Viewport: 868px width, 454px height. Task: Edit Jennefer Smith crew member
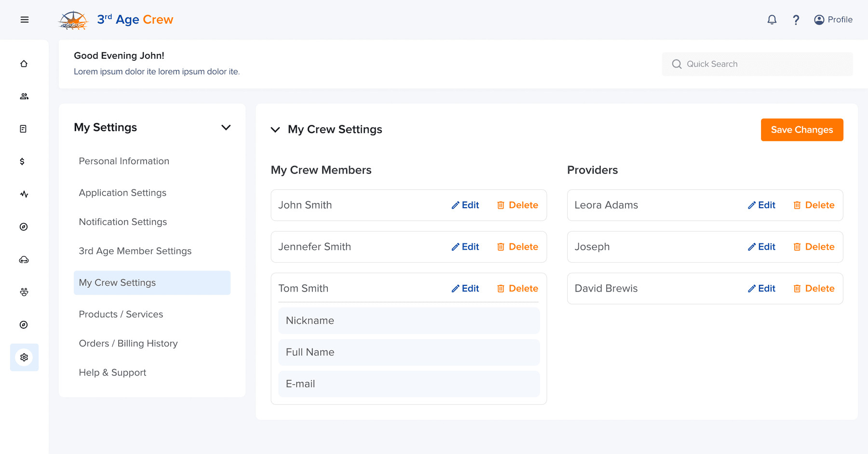tap(465, 247)
